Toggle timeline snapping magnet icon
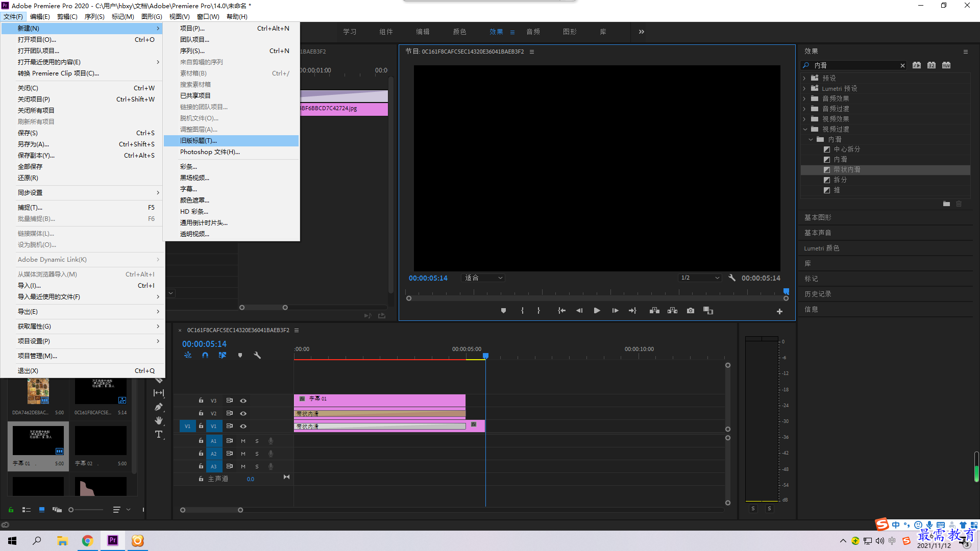Viewport: 980px width, 551px height. (205, 355)
